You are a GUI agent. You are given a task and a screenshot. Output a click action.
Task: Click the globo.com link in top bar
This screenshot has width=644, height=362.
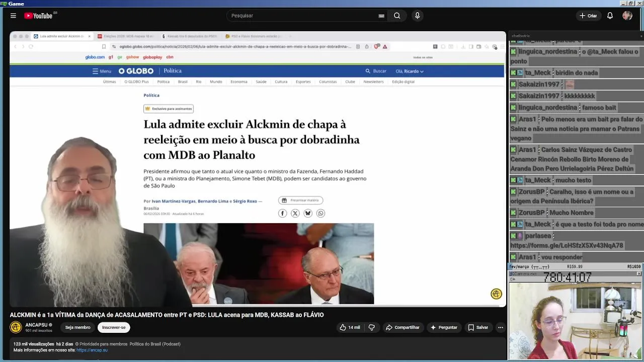[x=95, y=57]
